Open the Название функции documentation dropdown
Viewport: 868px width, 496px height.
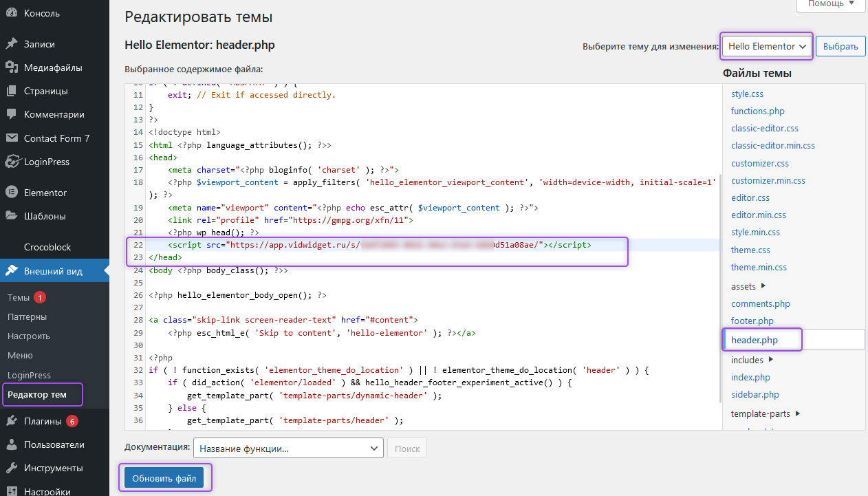[288, 449]
